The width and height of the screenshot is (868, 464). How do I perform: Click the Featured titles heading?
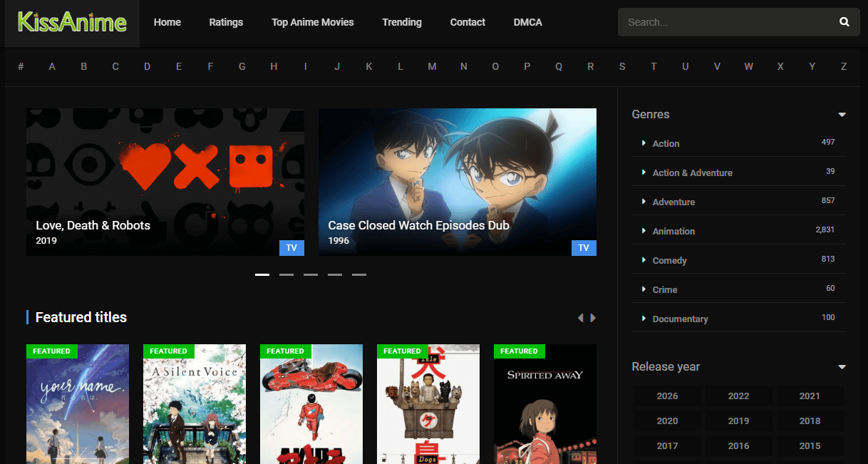[81, 317]
